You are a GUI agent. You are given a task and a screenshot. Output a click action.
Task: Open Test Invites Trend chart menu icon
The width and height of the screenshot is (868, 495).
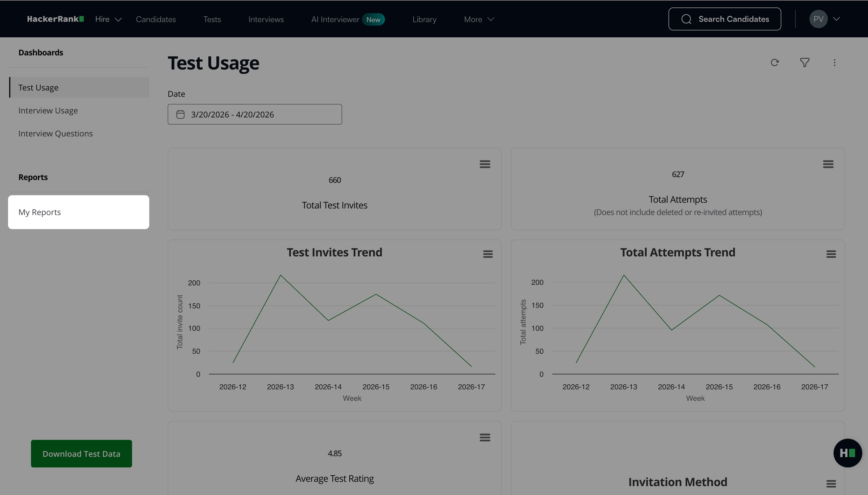point(488,254)
